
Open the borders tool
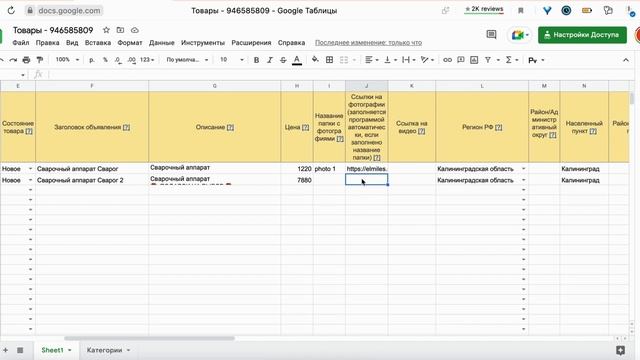[329, 60]
